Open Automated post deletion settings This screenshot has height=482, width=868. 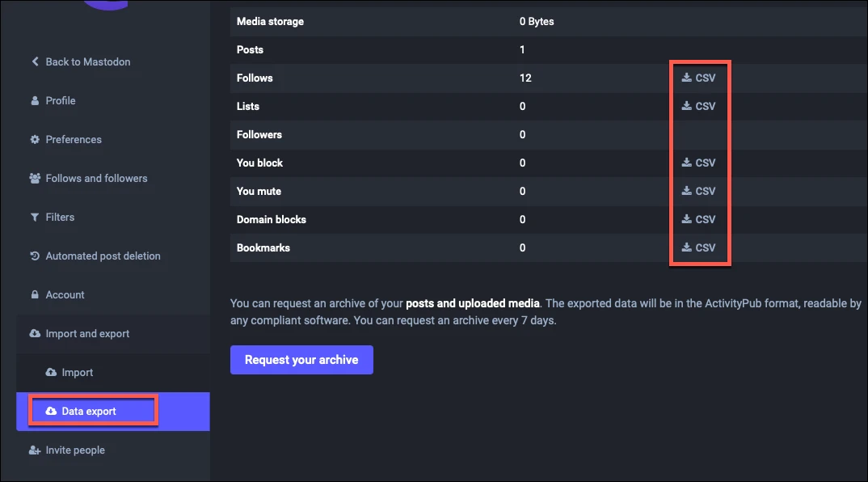[x=103, y=256]
